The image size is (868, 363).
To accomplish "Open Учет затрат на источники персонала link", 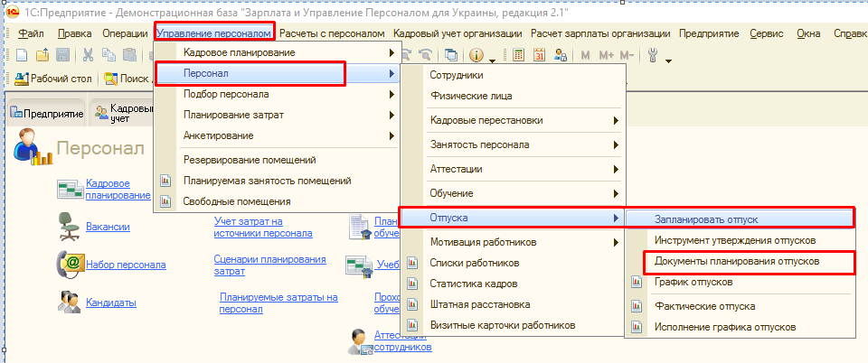I will [x=263, y=227].
